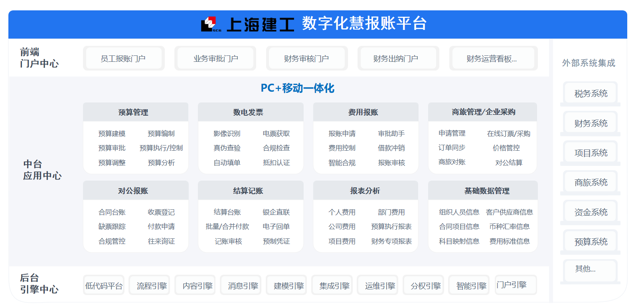644x305 pixels.
Task: Open the 业务审批门户 portal
Action: (x=215, y=59)
